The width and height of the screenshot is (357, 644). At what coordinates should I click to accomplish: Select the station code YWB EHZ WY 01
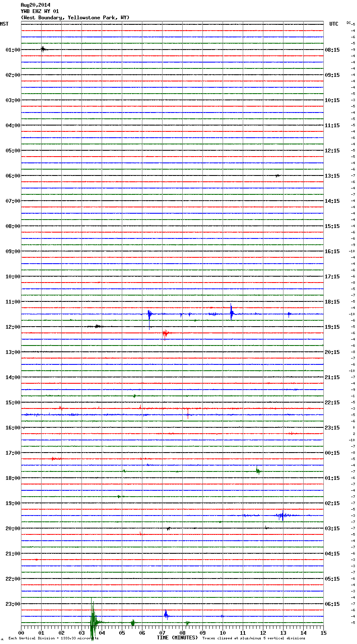click(x=40, y=11)
